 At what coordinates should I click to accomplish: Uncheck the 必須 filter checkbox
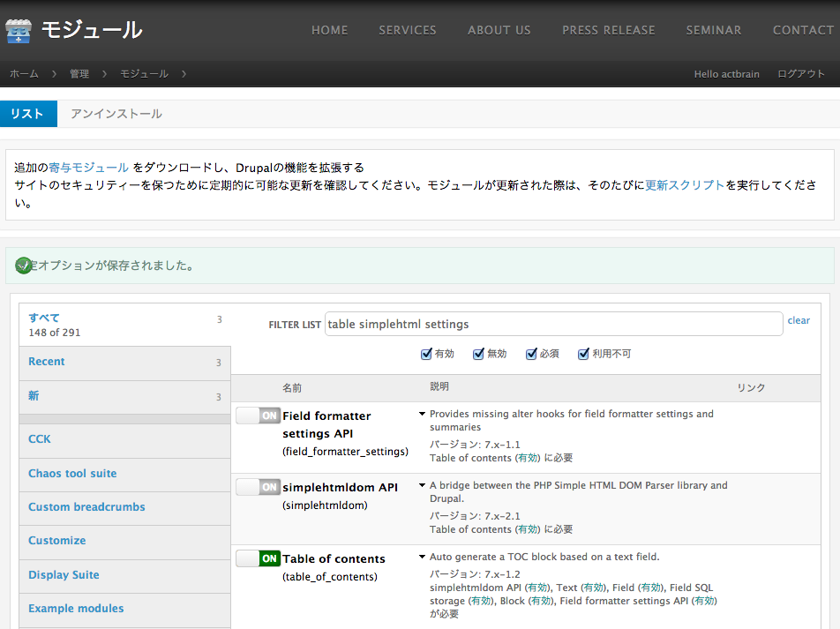(531, 354)
